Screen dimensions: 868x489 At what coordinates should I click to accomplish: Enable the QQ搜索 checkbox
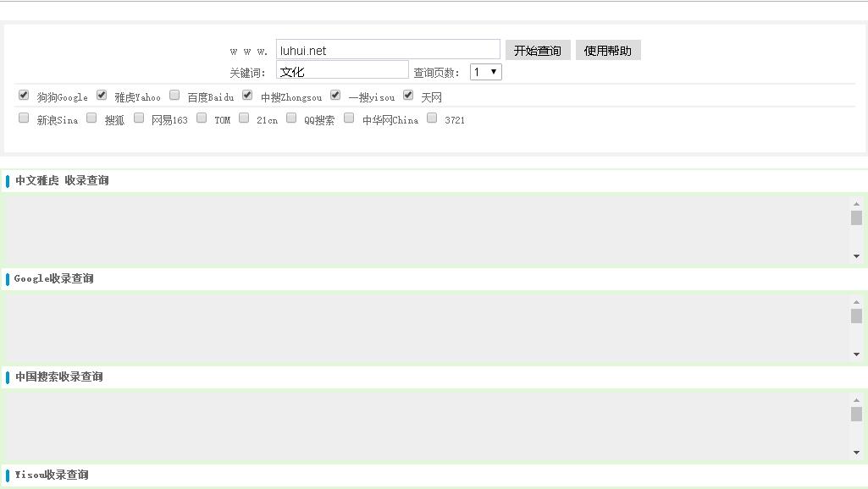click(291, 118)
